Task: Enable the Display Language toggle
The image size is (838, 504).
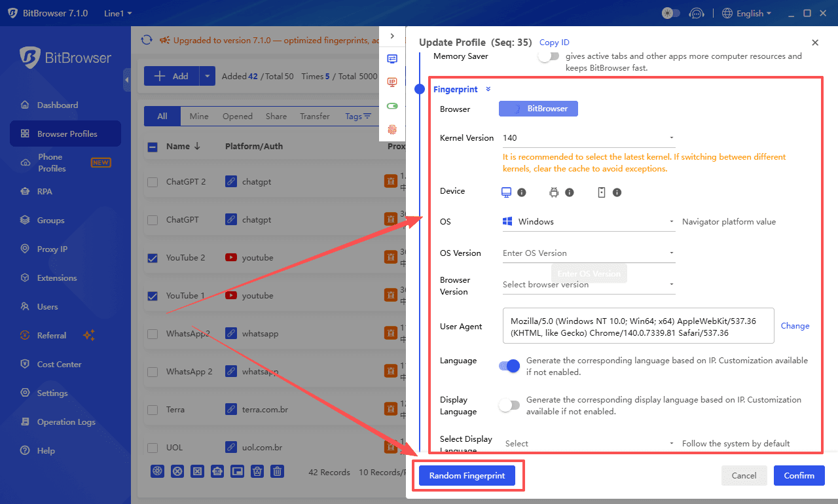Action: point(509,405)
